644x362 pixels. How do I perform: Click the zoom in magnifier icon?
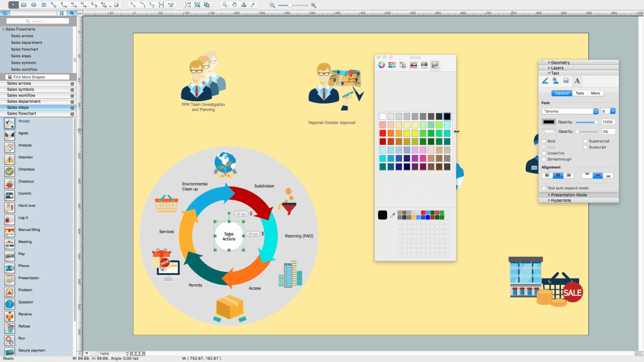tap(314, 5)
